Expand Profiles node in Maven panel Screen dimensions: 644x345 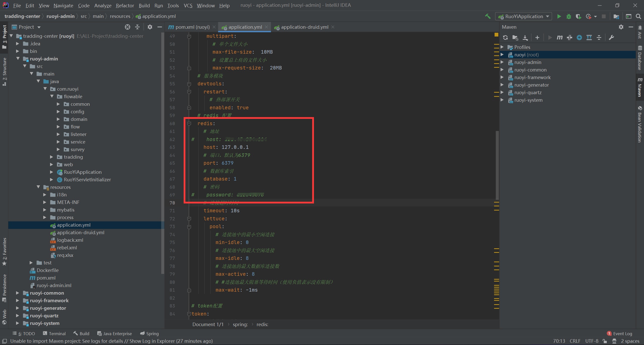point(502,47)
